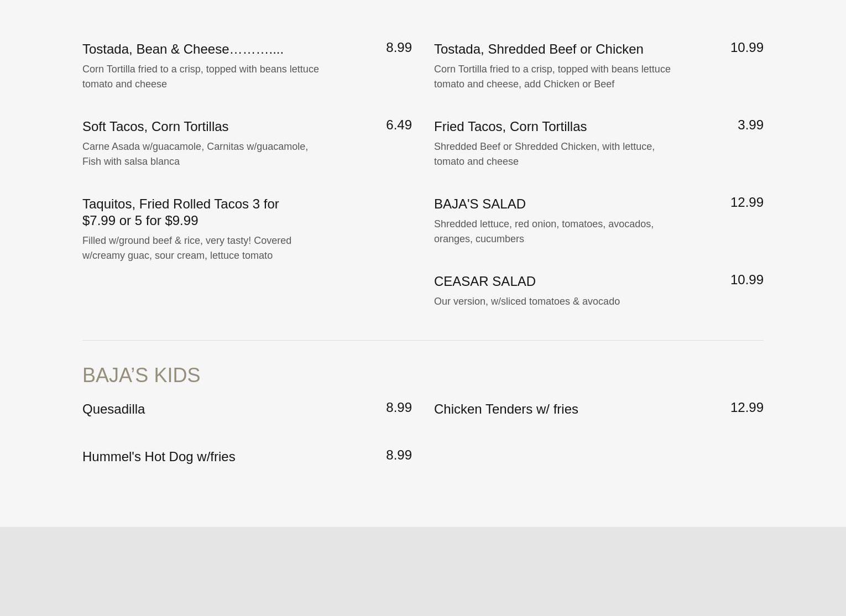Screen dimensions: 846x616
Task: Click the Shredded lettuce, red onion description
Action: click(544, 231)
